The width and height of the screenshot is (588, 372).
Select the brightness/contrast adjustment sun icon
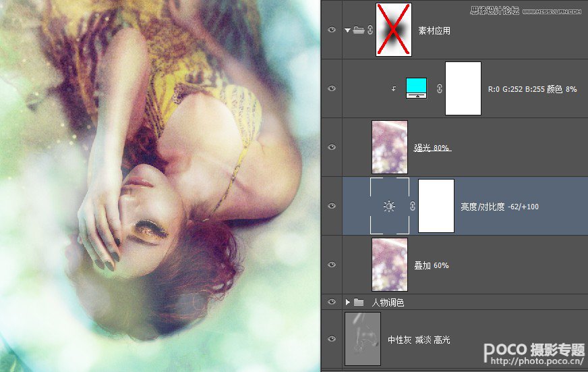389,206
